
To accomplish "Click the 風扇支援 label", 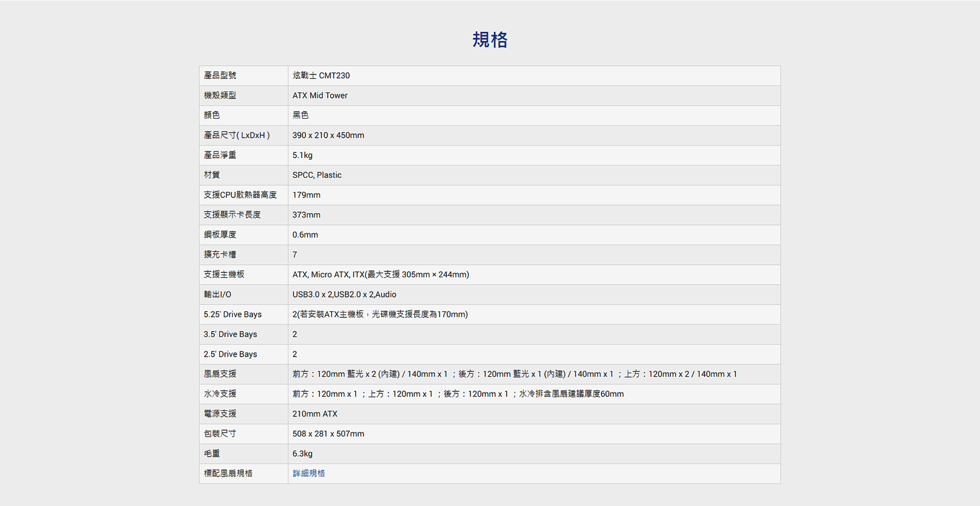I will pos(220,374).
